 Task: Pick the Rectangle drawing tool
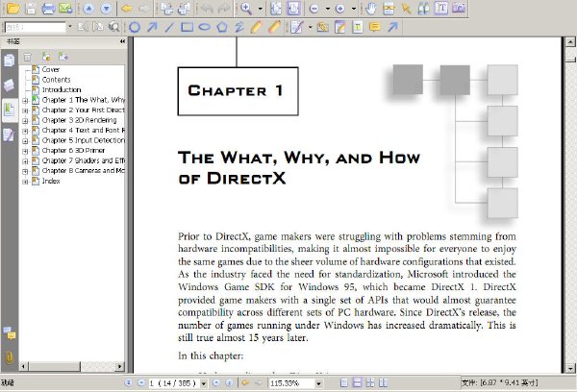187,27
